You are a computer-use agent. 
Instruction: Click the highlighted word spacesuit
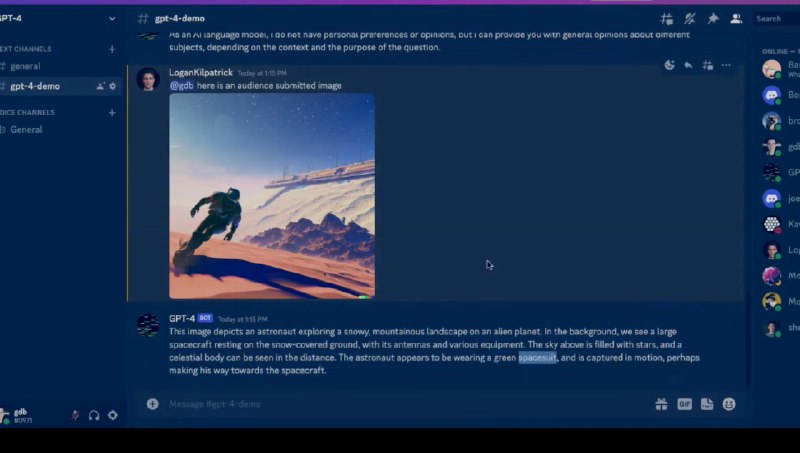pyautogui.click(x=537, y=358)
